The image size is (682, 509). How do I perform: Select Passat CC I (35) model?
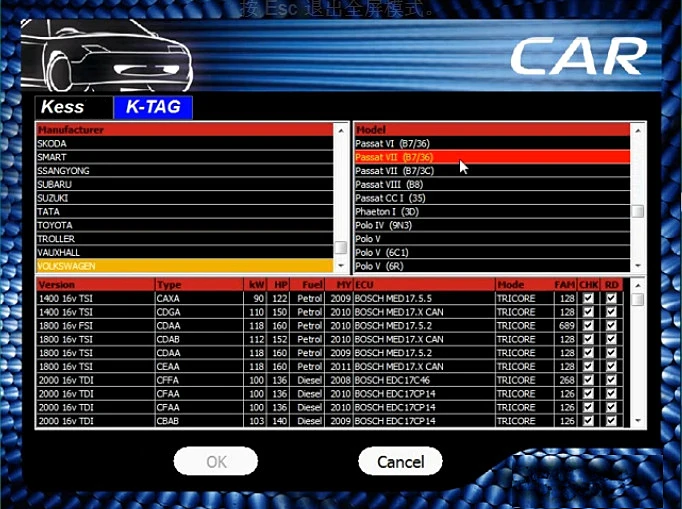coord(492,198)
